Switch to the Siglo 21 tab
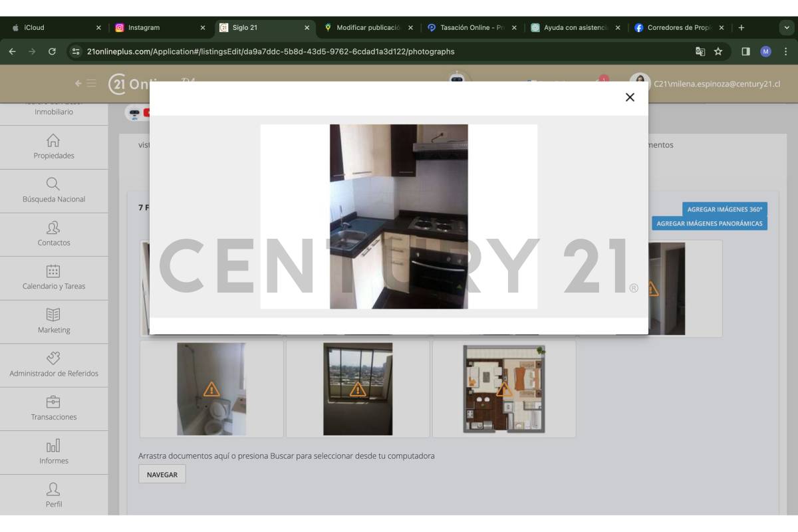The image size is (798, 532). pyautogui.click(x=264, y=28)
